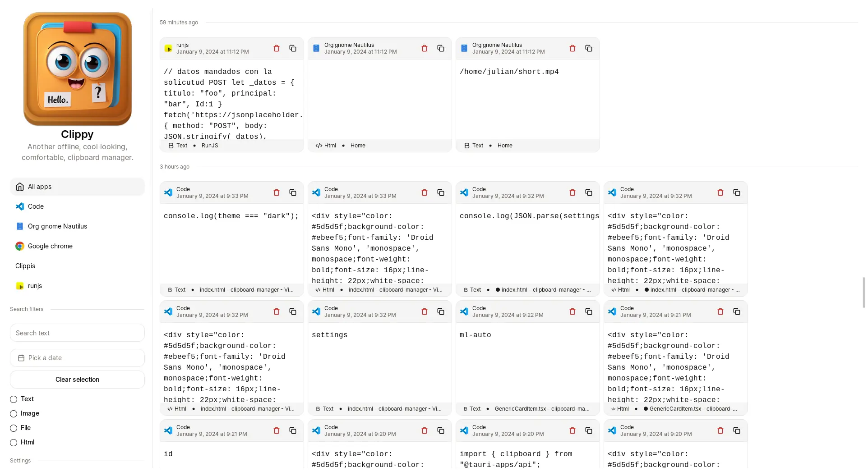The image size is (868, 476).
Task: Filter clips by runjs app
Action: point(77,286)
